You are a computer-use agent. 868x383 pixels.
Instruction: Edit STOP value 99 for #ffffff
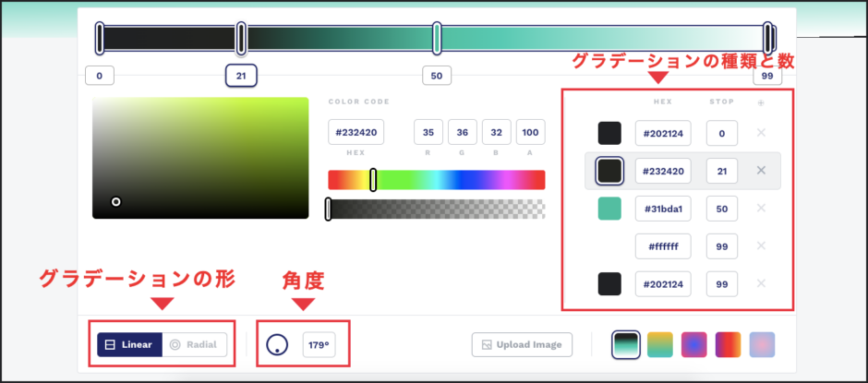(722, 246)
